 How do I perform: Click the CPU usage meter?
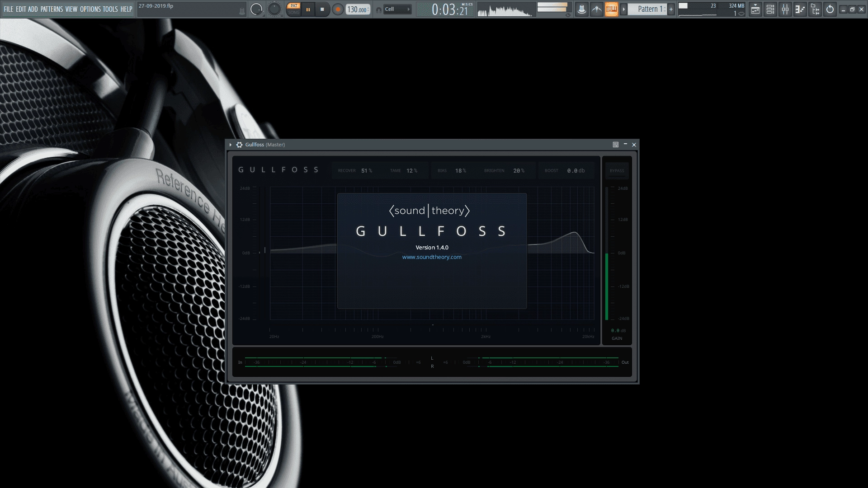[698, 9]
